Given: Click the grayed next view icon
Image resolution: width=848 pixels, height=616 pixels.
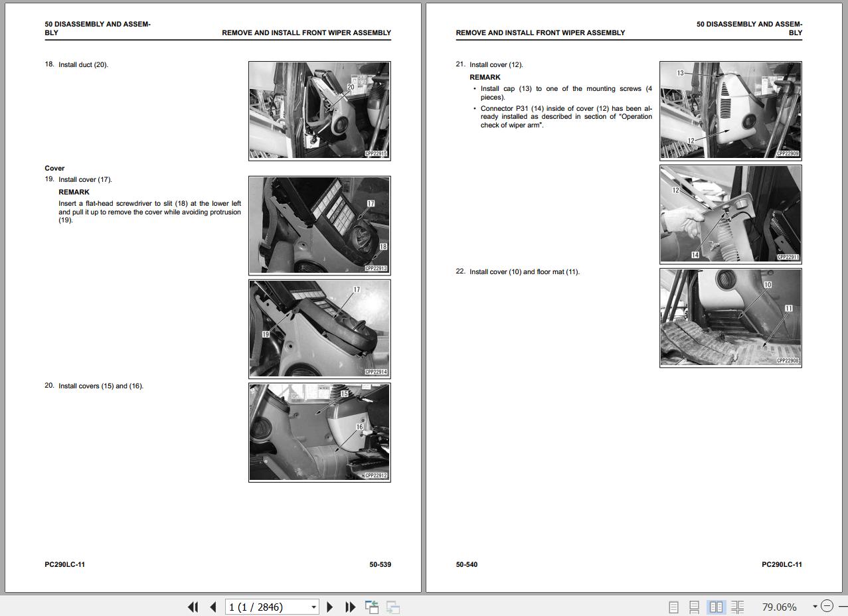Looking at the screenshot, I should [x=393, y=607].
